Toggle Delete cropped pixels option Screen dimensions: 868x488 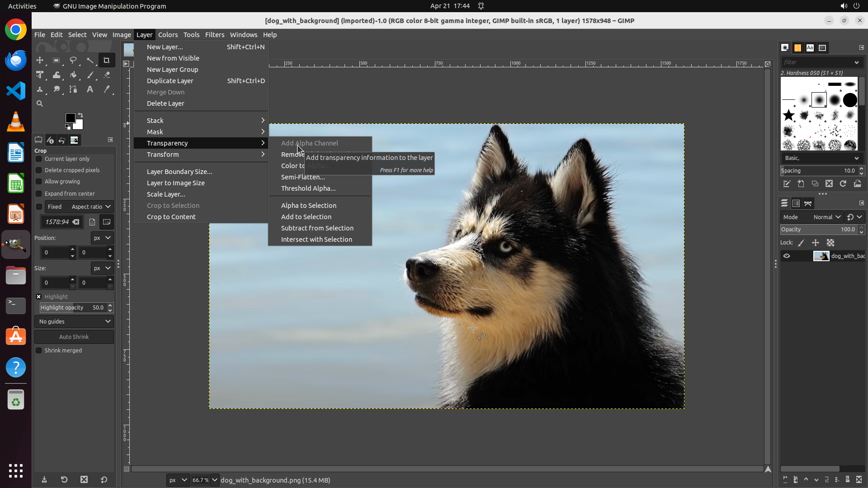(x=39, y=170)
